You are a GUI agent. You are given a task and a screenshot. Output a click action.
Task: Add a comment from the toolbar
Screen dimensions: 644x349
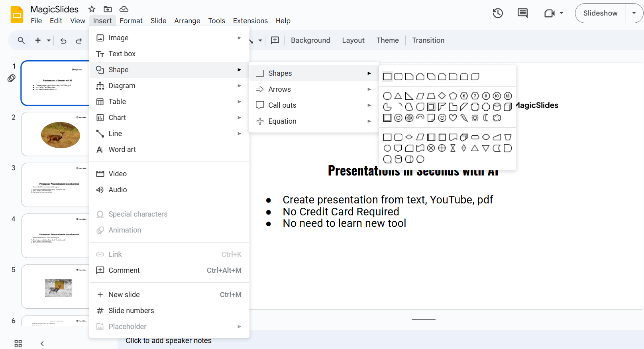275,40
